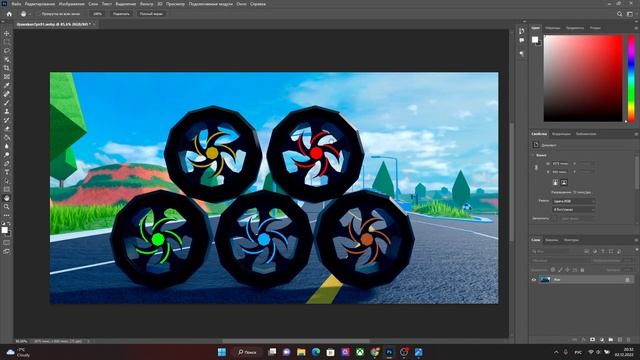Open the File menu
The height and width of the screenshot is (360, 640).
pyautogui.click(x=16, y=4)
